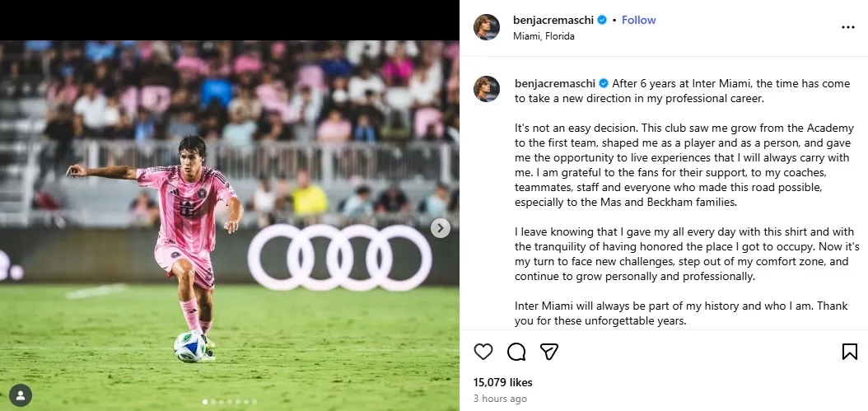Image resolution: width=868 pixels, height=411 pixels.
Task: Click the Follow button
Action: tap(638, 20)
